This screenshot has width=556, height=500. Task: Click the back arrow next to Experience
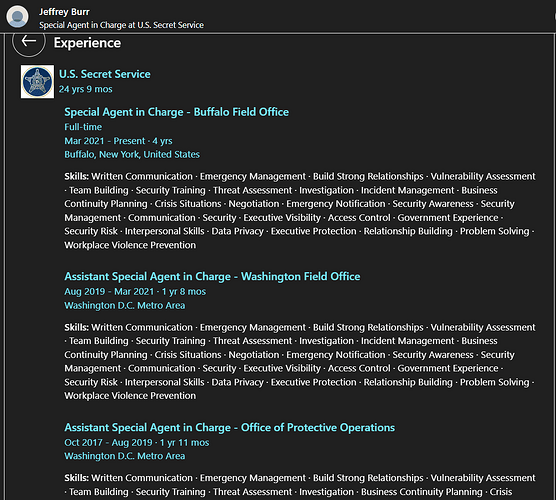[x=29, y=41]
